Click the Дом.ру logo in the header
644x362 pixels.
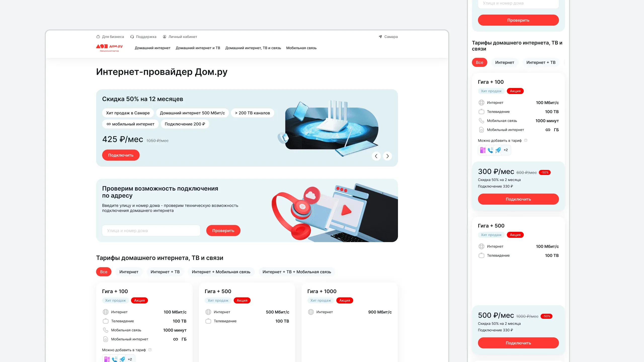click(x=109, y=48)
